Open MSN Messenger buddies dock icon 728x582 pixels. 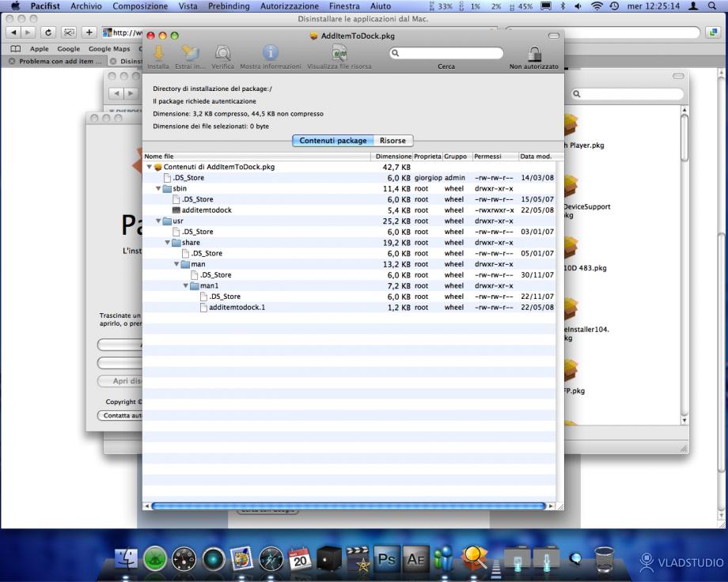pyautogui.click(x=445, y=558)
